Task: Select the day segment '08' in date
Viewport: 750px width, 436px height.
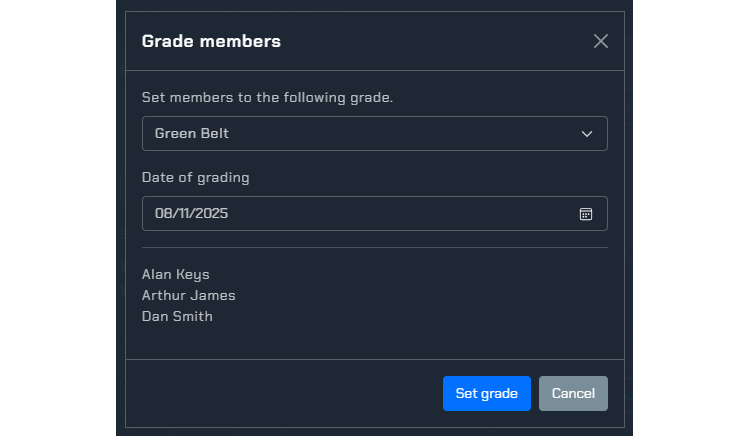Action: tap(163, 214)
